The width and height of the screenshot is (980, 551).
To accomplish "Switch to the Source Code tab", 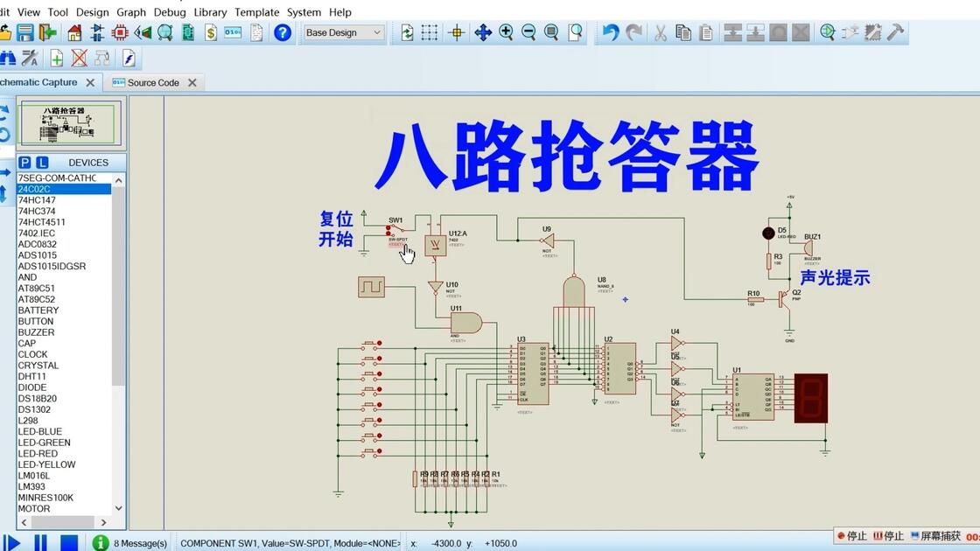I will pos(152,82).
